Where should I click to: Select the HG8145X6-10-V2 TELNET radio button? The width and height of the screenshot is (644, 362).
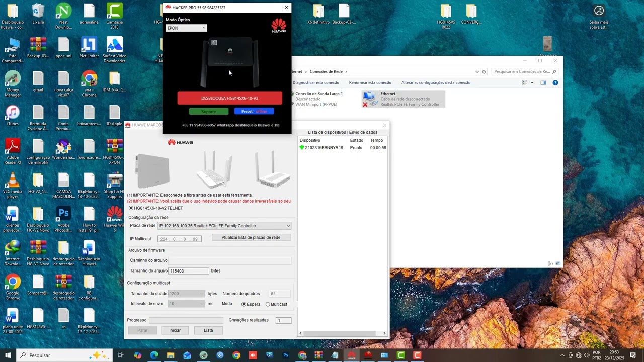click(x=131, y=208)
